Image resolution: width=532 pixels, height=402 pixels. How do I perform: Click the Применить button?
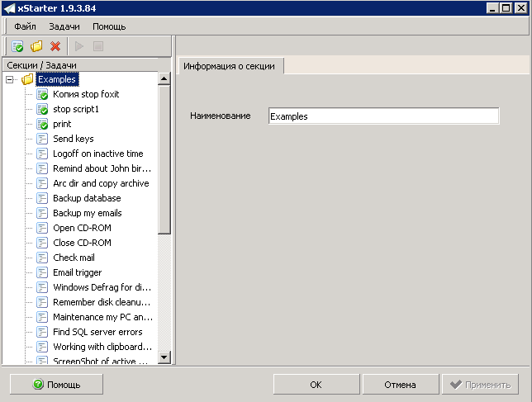coord(480,385)
